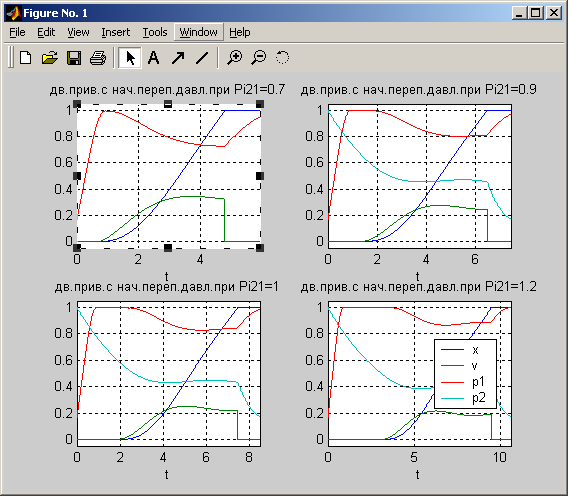This screenshot has height=496, width=568.
Task: Click the top-right selection handle of Pi21=0.7 axes
Action: coord(260,104)
